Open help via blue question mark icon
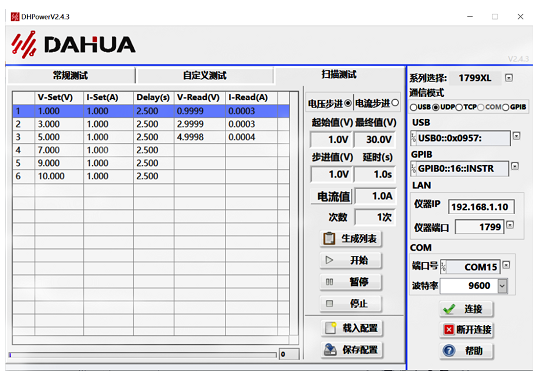This screenshot has height=378, width=542. point(449,351)
